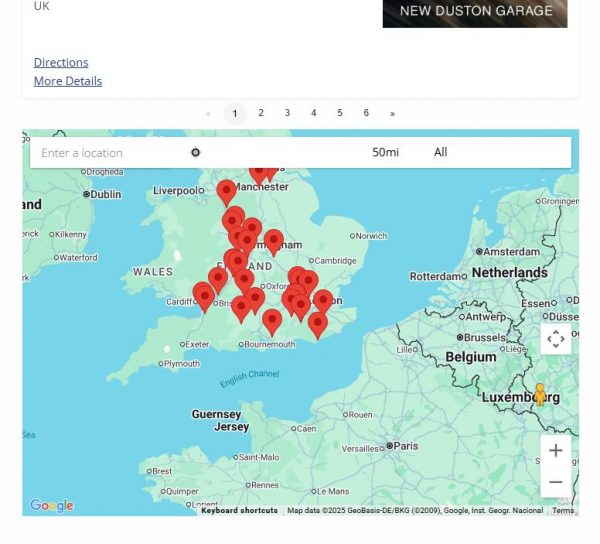The height and width of the screenshot is (544, 600).
Task: Open the Google logo link on map
Action: click(52, 506)
